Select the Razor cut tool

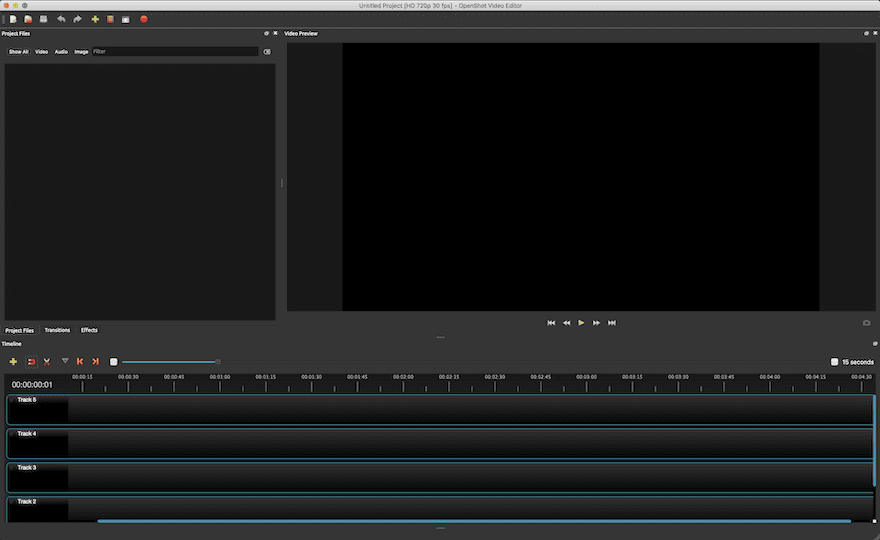point(46,361)
